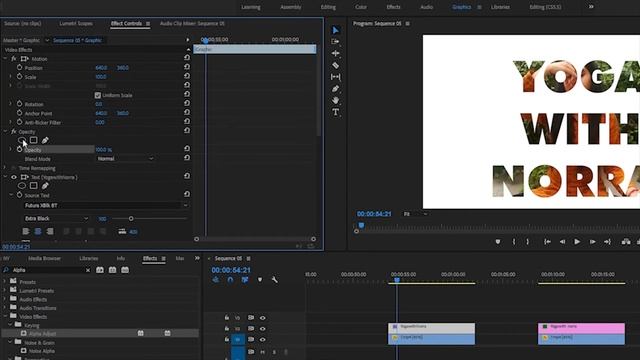The width and height of the screenshot is (640, 360).
Task: Adjust the font size slider handle
Action: click(131, 219)
